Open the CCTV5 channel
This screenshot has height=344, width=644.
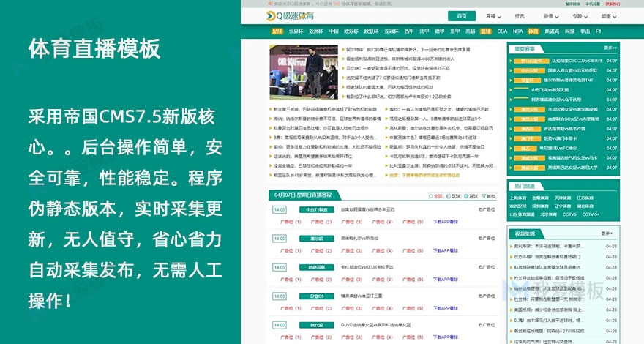pos(569,214)
